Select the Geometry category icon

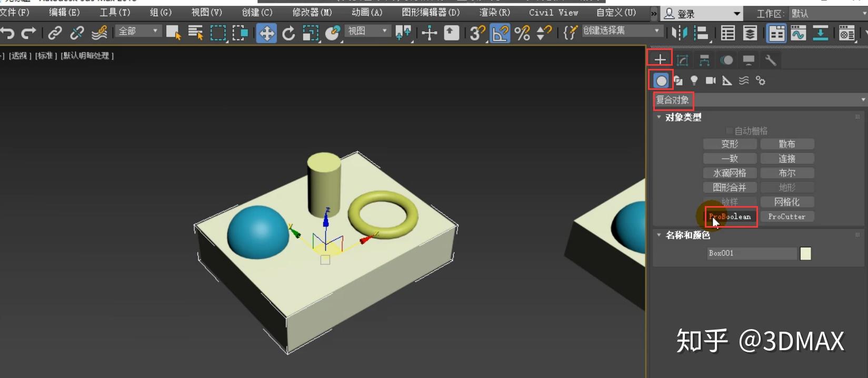661,80
